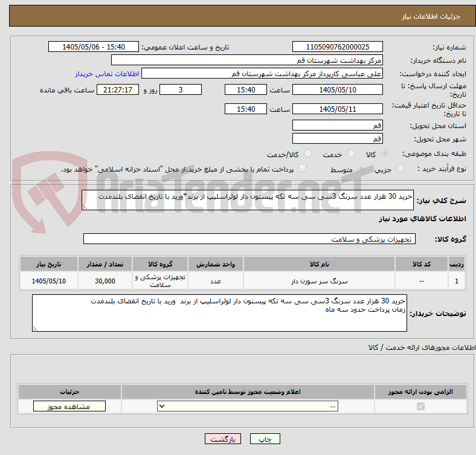The image size is (476, 455).
Task: Click the price validity hour 15:40 field
Action: point(246,109)
